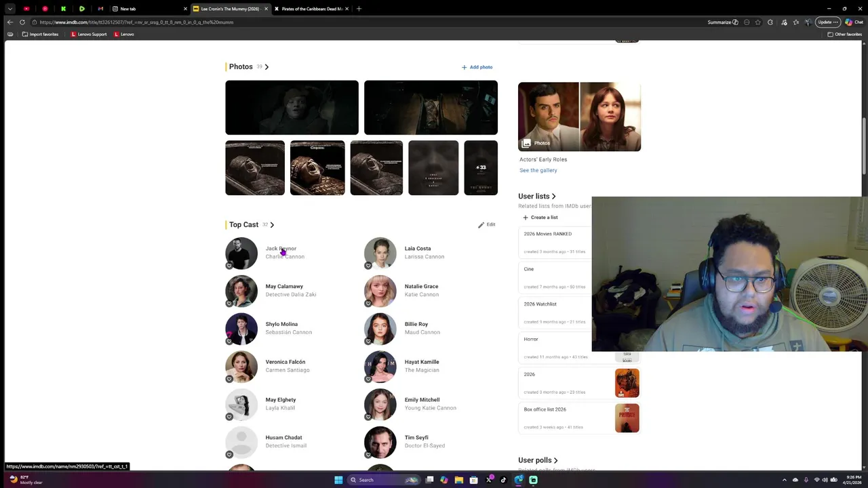The image size is (868, 488).
Task: Click Create a list plus button
Action: 540,218
